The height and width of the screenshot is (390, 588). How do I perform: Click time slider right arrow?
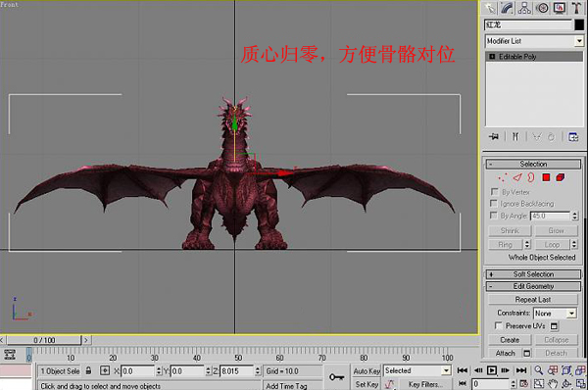tap(86, 340)
